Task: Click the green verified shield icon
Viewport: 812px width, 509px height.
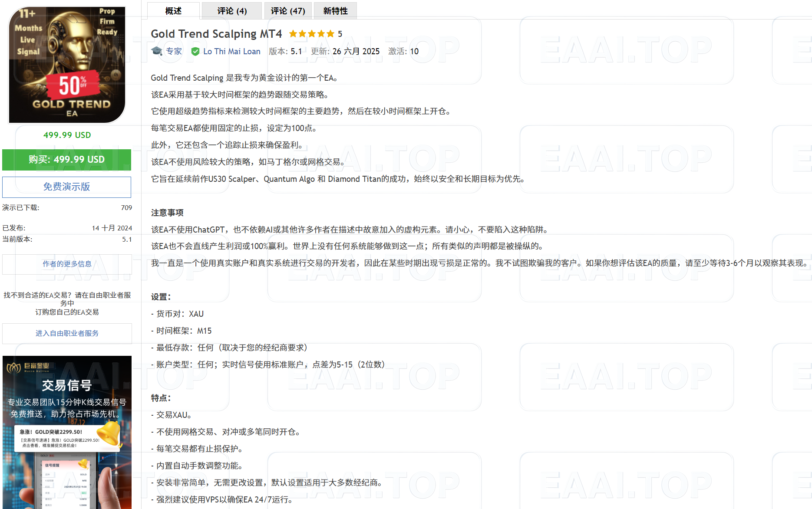Action: point(195,52)
